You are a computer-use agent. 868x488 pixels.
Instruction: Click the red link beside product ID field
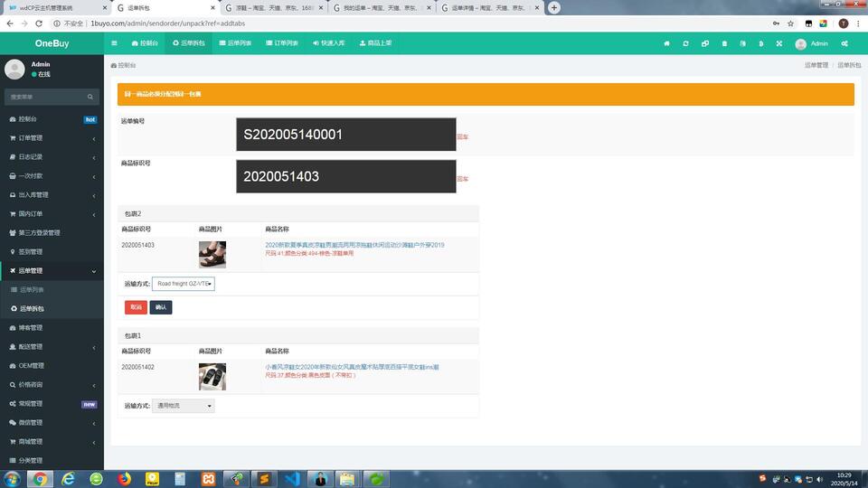(462, 179)
